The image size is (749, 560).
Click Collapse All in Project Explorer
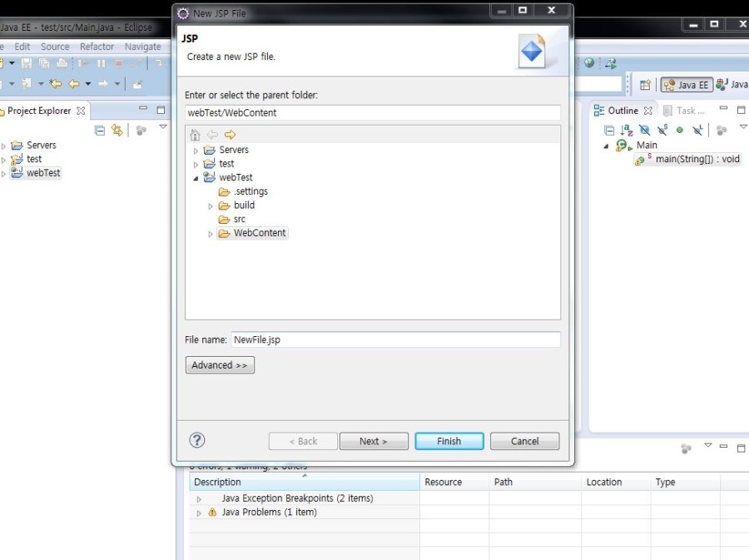click(x=99, y=131)
